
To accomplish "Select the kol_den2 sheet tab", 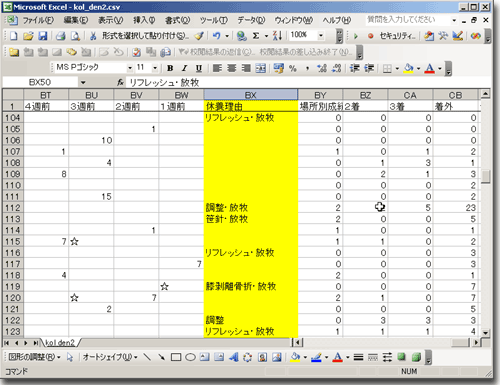I will pos(60,343).
